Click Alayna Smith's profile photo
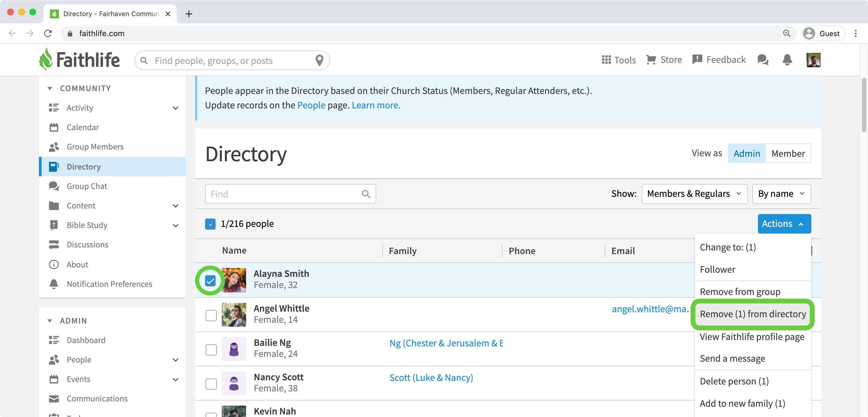The width and height of the screenshot is (868, 417). pyautogui.click(x=233, y=280)
